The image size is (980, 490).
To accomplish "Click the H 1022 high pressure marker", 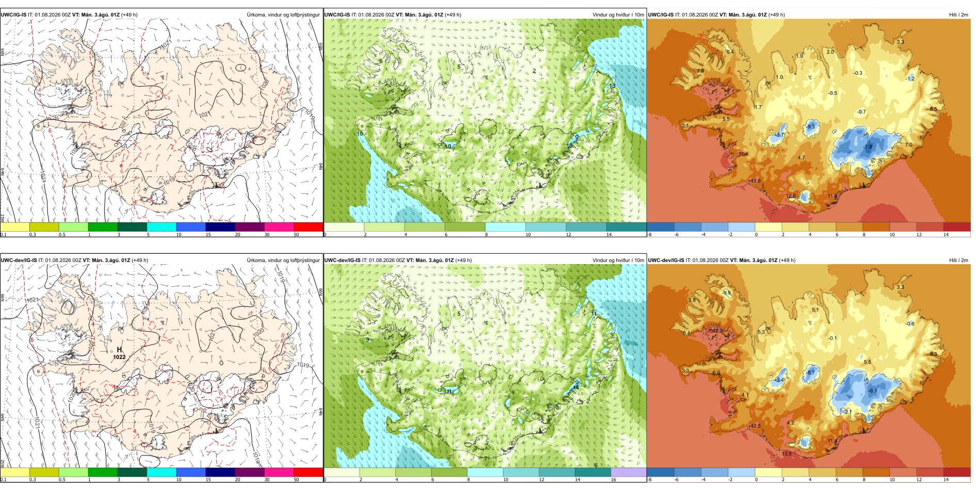I will (119, 353).
